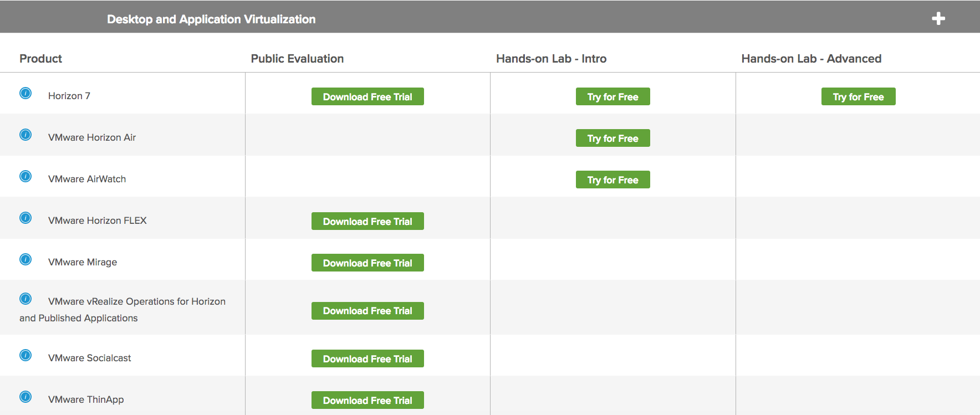
Task: Show info for VMware ThinApp
Action: (25, 397)
